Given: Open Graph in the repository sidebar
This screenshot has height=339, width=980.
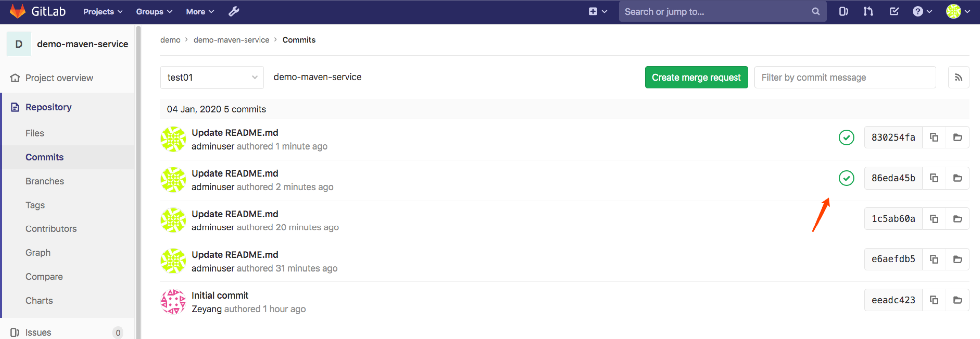Looking at the screenshot, I should [x=38, y=253].
